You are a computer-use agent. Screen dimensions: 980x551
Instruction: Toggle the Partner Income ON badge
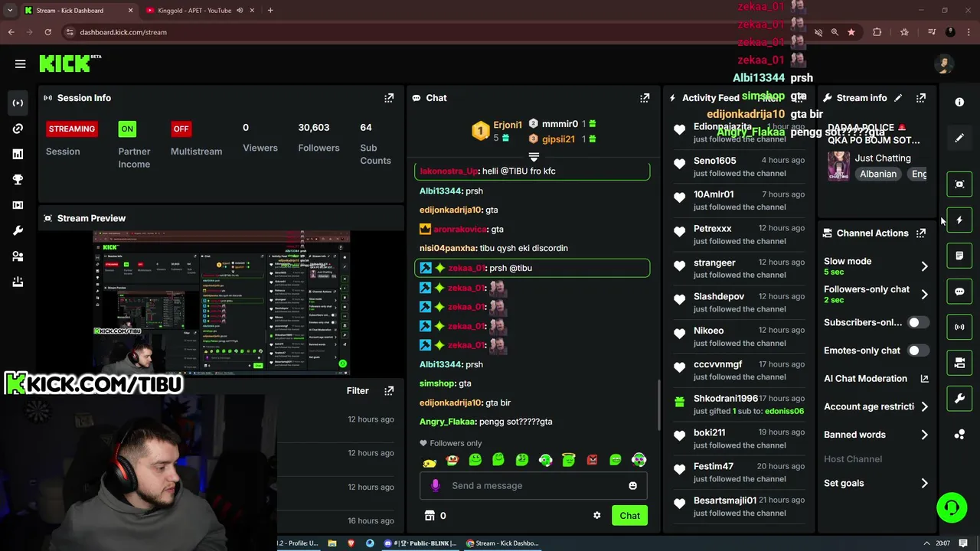[127, 129]
